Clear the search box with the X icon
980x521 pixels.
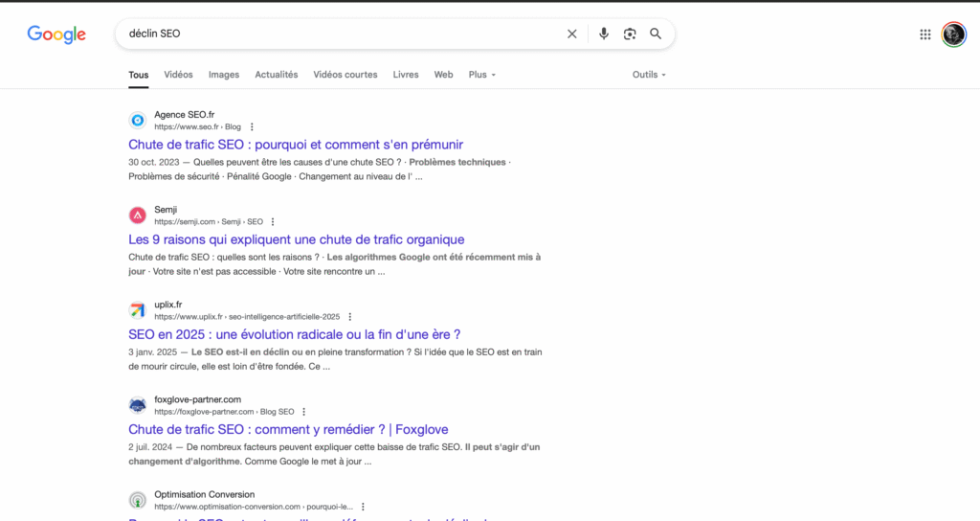(572, 34)
